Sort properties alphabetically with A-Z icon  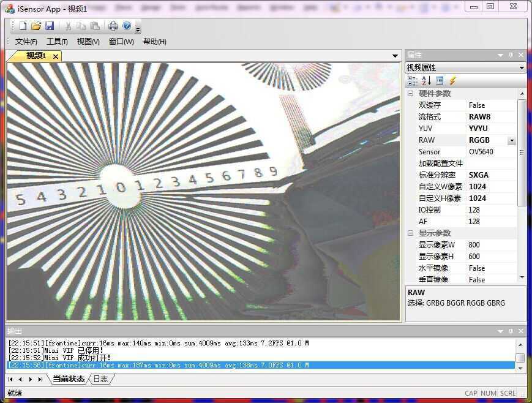coord(426,80)
